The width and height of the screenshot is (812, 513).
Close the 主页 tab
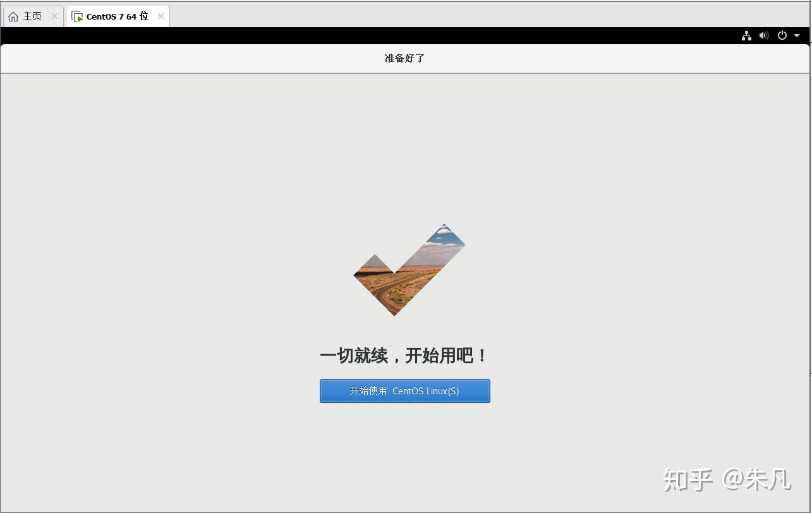point(54,16)
